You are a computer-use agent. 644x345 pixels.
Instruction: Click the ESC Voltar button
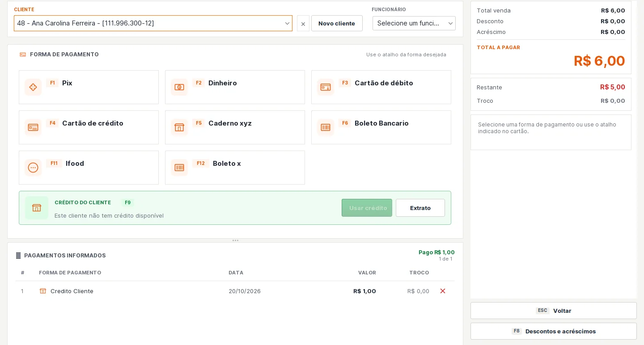pyautogui.click(x=554, y=311)
